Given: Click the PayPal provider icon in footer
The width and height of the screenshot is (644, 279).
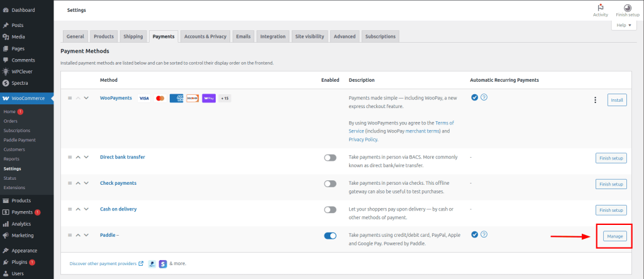Looking at the screenshot, I should (152, 264).
